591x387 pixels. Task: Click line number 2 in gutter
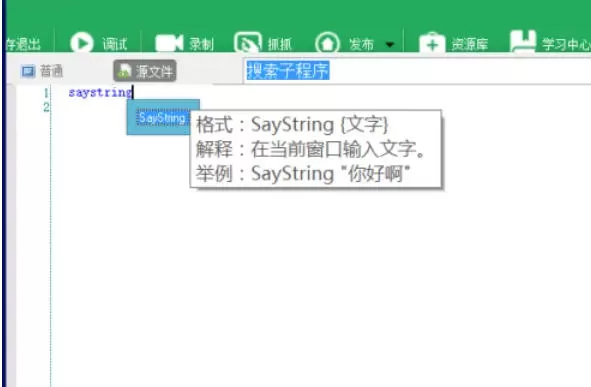[46, 107]
